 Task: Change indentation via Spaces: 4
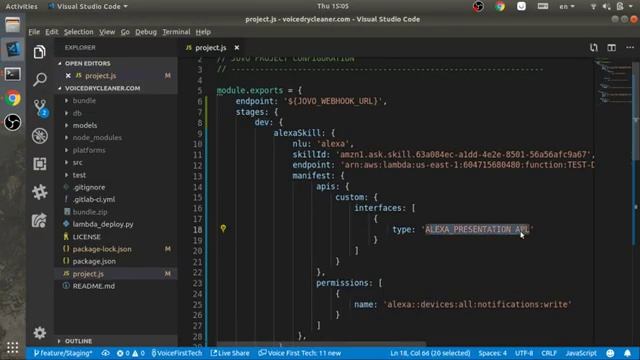point(492,353)
